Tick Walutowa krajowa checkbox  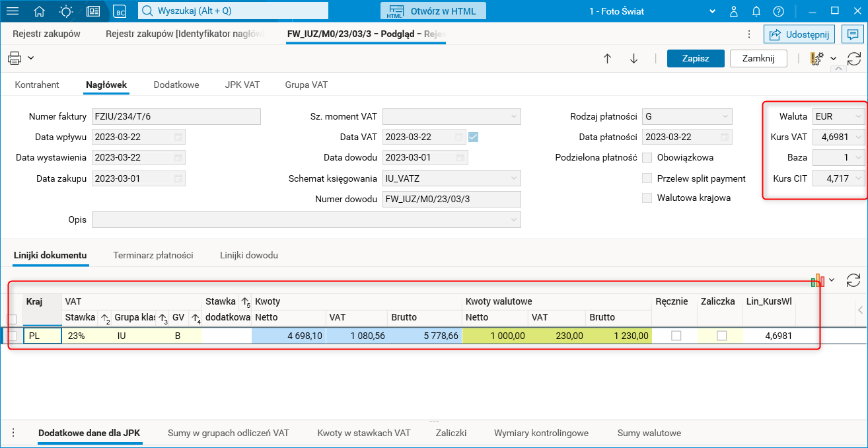pos(647,198)
